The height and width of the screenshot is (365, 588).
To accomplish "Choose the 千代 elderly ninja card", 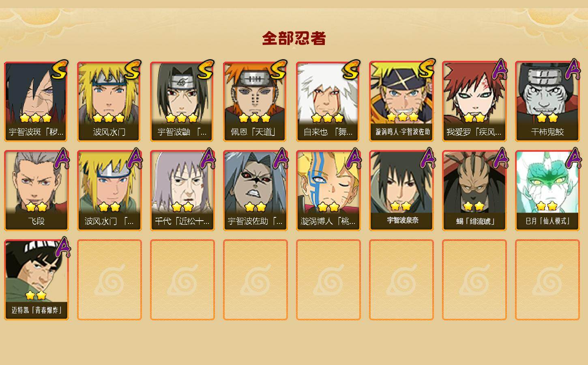I will coord(182,191).
